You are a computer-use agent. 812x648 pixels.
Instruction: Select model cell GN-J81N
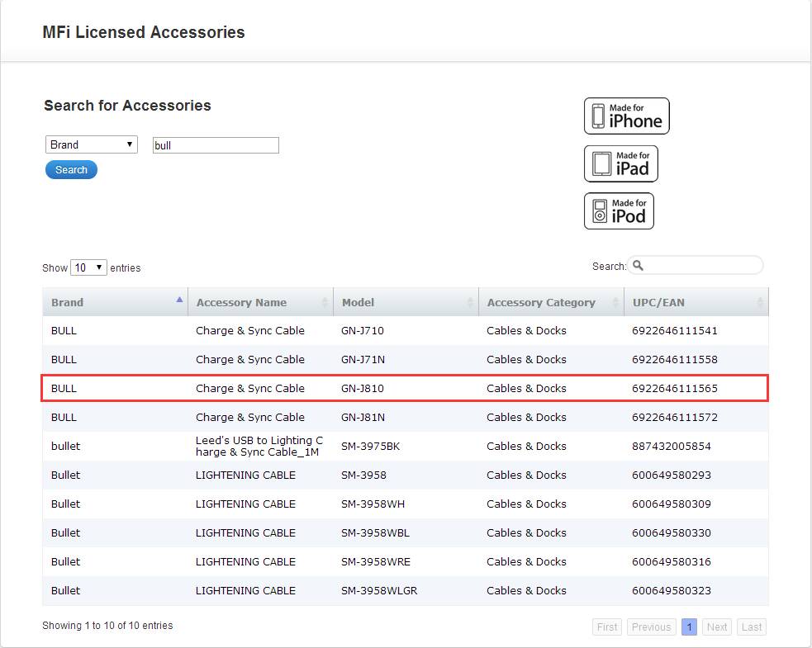click(363, 418)
